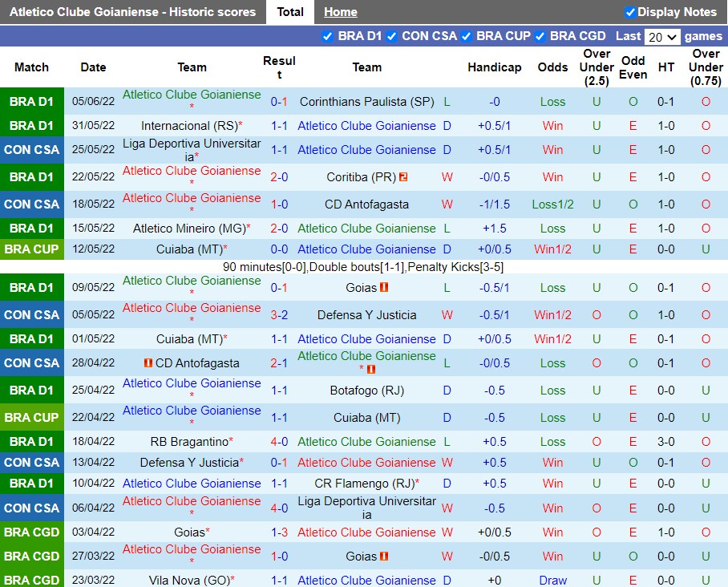Click BRA CUP league label on 12/05/22

click(x=31, y=249)
